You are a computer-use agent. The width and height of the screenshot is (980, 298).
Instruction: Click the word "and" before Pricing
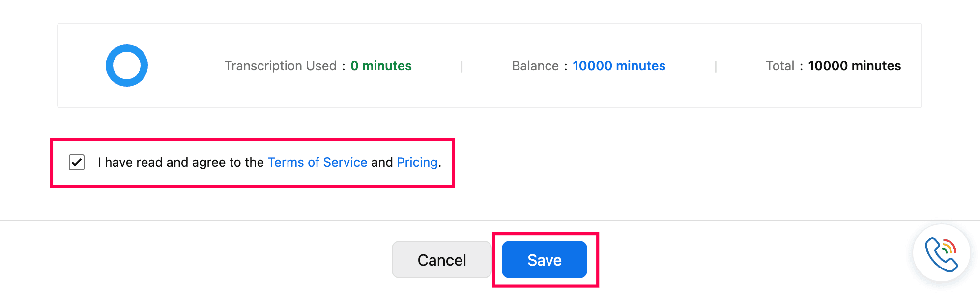pyautogui.click(x=382, y=162)
